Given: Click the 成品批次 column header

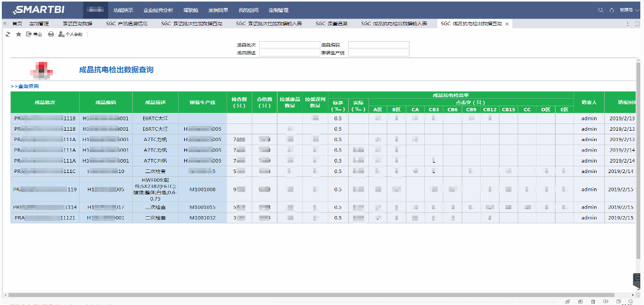Looking at the screenshot, I should pos(45,102).
